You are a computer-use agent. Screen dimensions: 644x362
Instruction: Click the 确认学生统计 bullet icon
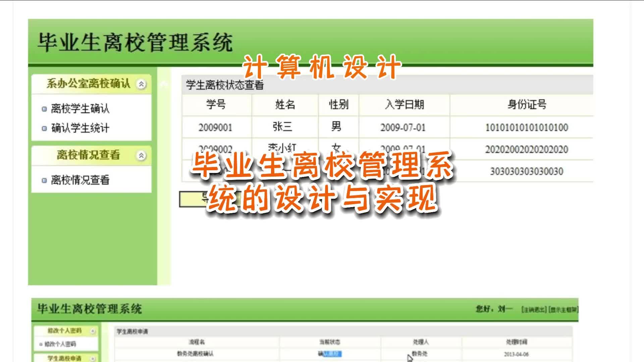[44, 128]
